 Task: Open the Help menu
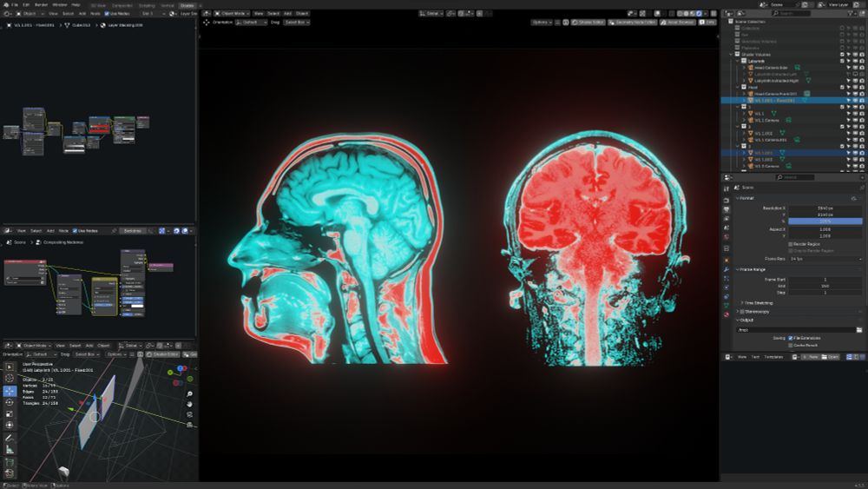(76, 4)
